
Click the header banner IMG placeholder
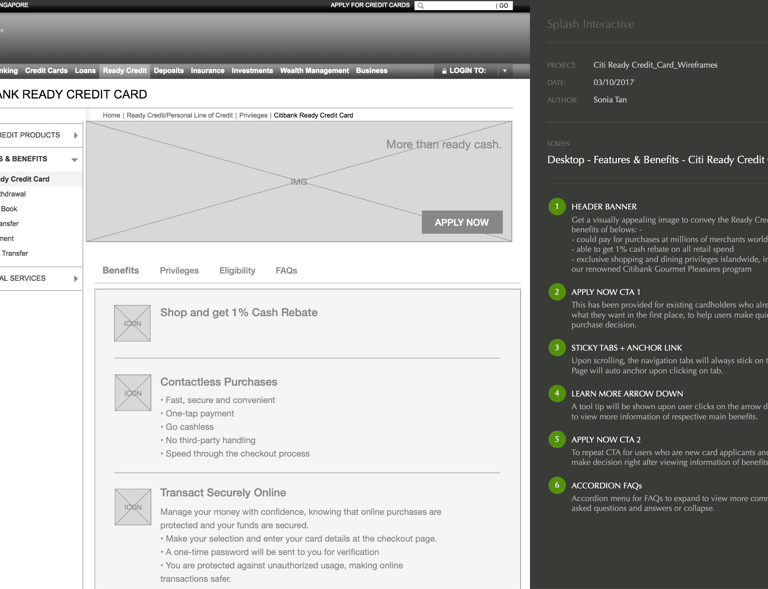tap(299, 182)
